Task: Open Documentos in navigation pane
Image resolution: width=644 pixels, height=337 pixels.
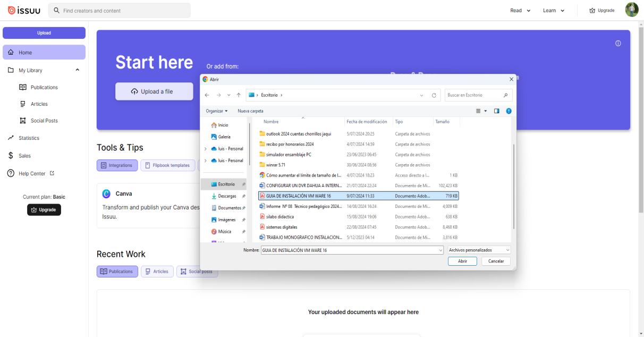Action: coord(226,207)
